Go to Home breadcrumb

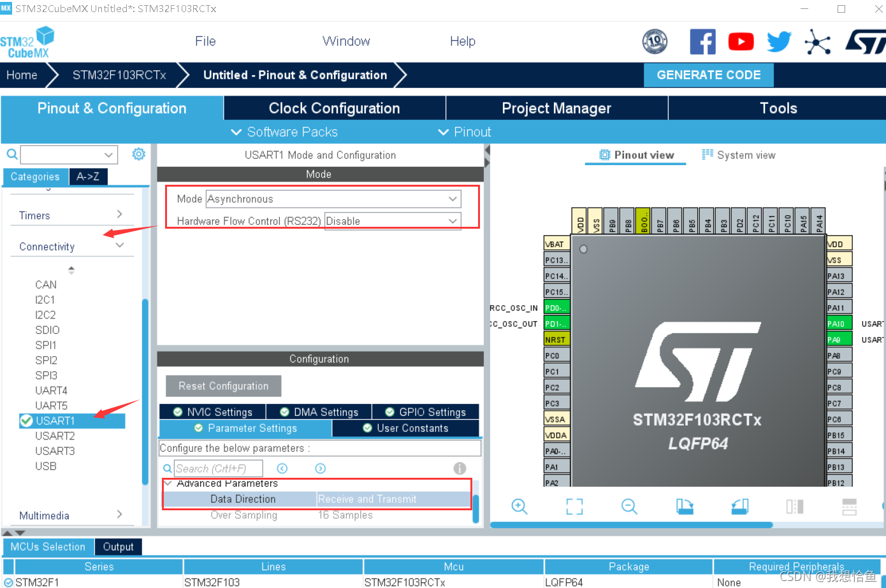(x=22, y=75)
